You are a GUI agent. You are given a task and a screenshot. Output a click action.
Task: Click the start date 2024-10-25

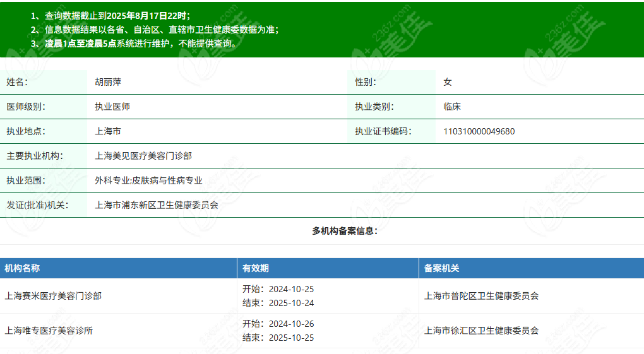(291, 289)
